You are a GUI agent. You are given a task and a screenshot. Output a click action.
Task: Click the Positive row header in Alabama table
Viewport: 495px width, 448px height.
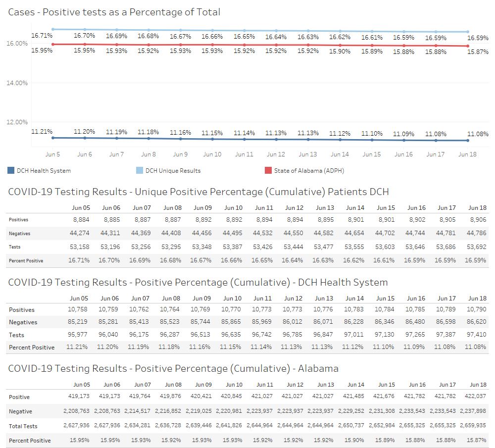point(19,397)
